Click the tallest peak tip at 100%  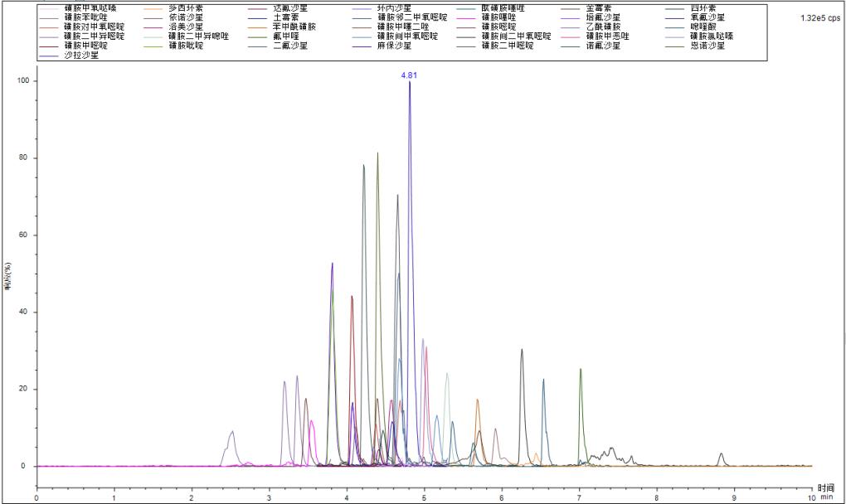pyautogui.click(x=409, y=82)
